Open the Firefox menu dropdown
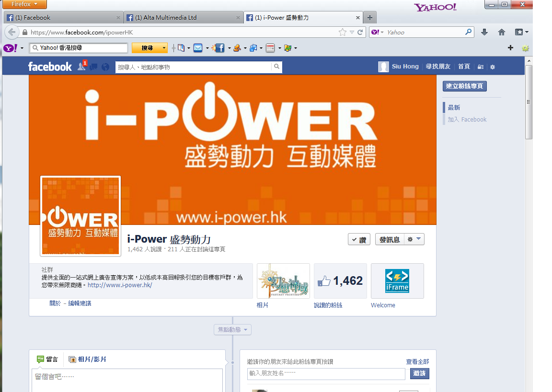 point(24,4)
